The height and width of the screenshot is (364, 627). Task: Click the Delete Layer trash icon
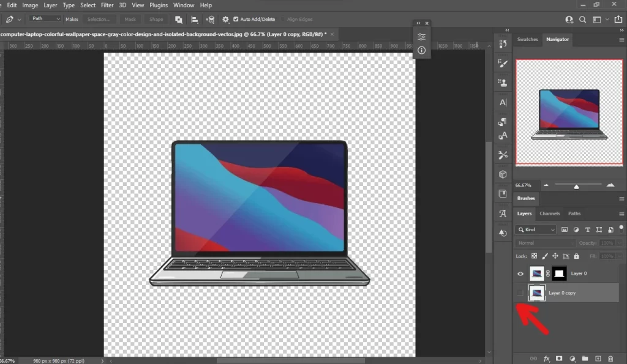coord(610,358)
